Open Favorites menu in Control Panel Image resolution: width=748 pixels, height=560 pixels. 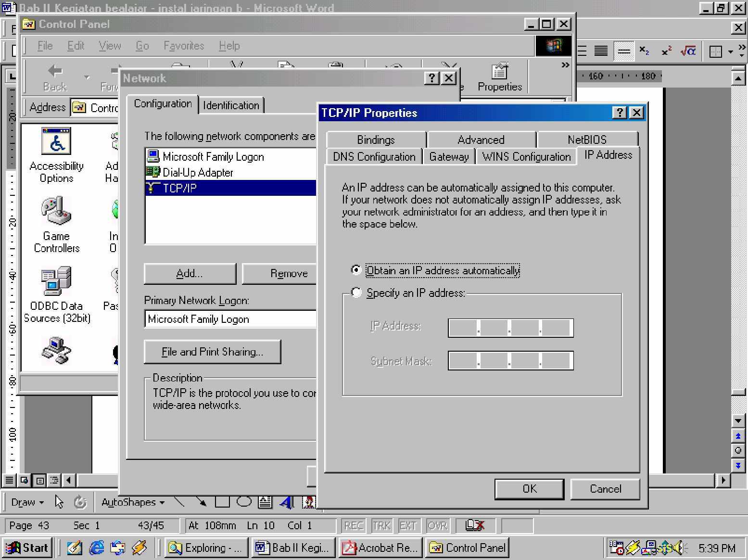pos(184,46)
